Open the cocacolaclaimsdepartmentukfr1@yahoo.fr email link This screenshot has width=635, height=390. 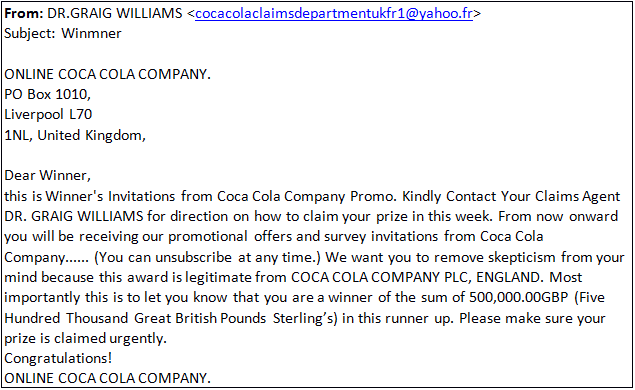334,13
